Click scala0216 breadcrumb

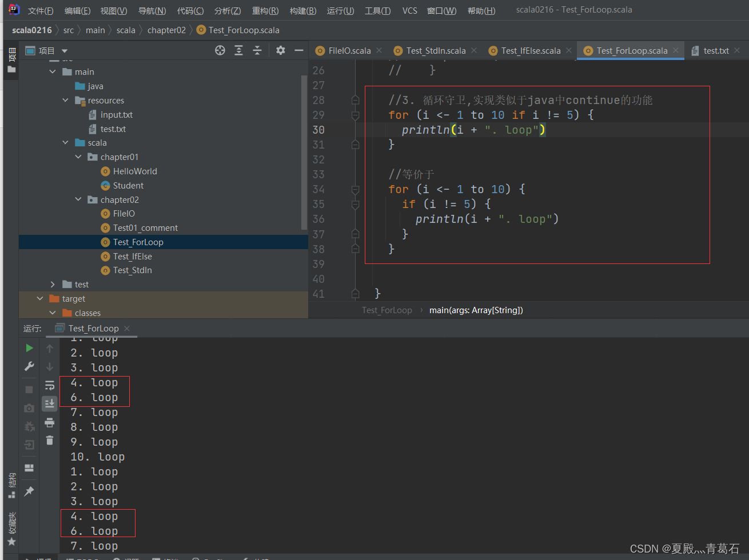coord(32,30)
